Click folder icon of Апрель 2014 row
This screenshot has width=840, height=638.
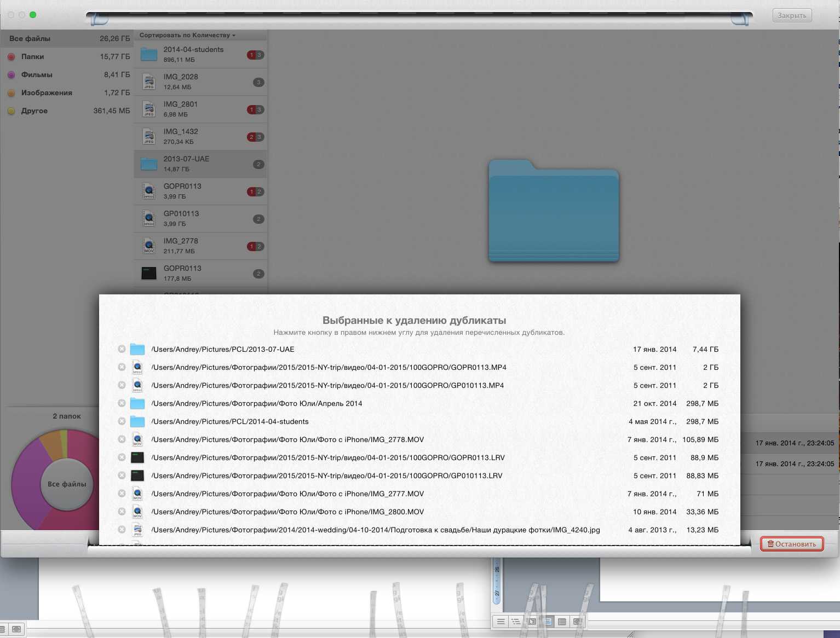pos(137,403)
